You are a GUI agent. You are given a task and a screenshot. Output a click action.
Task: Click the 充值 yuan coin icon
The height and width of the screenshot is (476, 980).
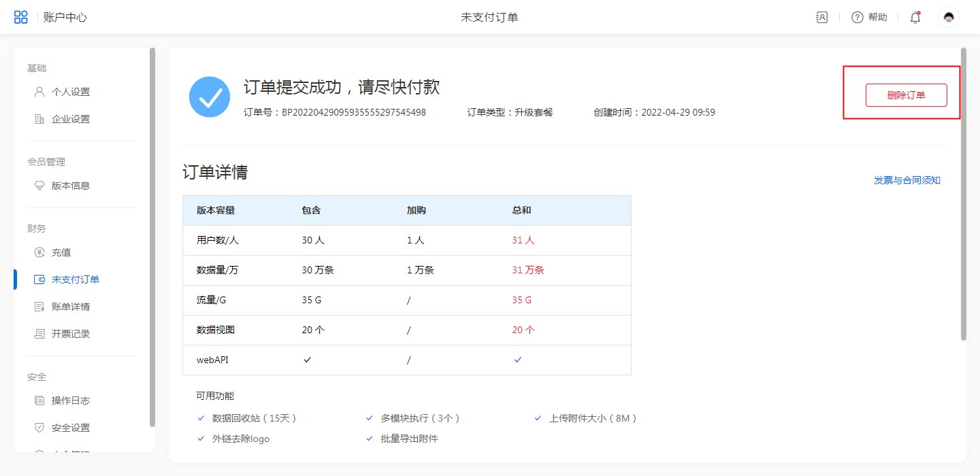pos(39,252)
